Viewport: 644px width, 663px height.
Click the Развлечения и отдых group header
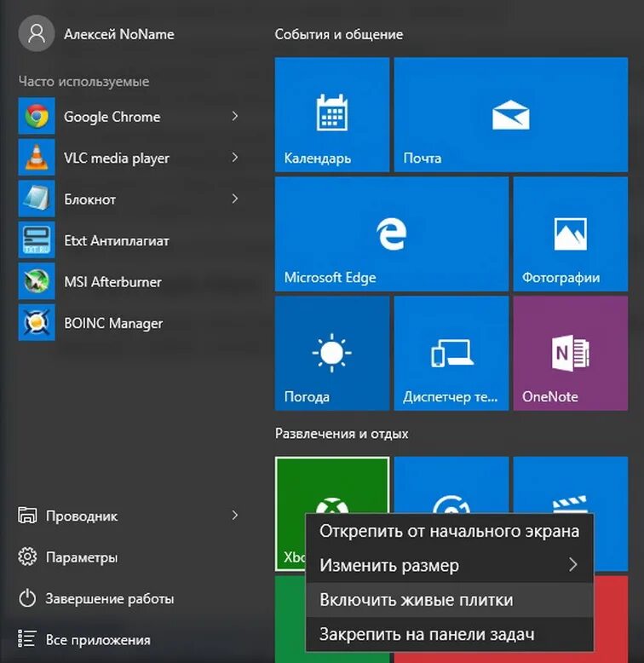tap(342, 434)
